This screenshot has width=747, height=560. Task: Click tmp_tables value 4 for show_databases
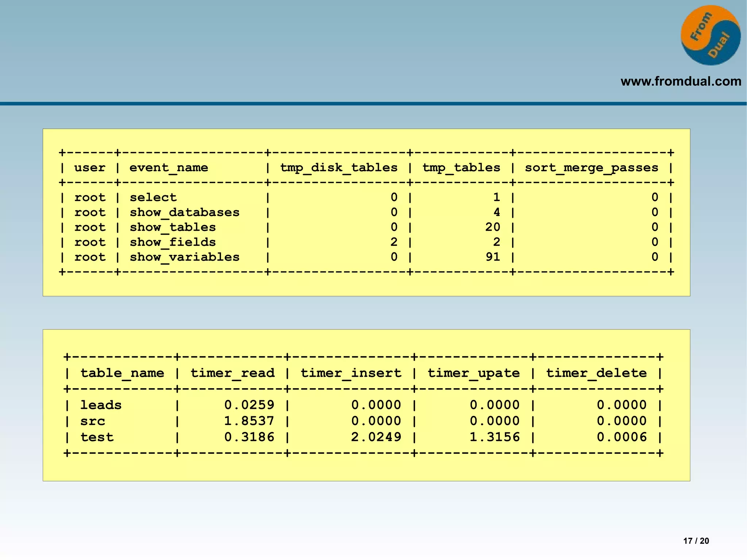tap(497, 212)
